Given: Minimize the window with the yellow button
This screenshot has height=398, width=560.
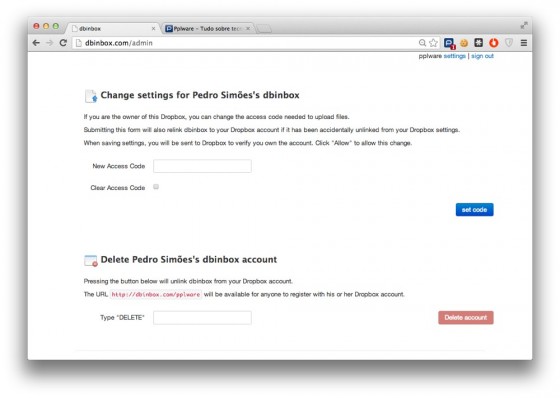Looking at the screenshot, I should click(46, 26).
